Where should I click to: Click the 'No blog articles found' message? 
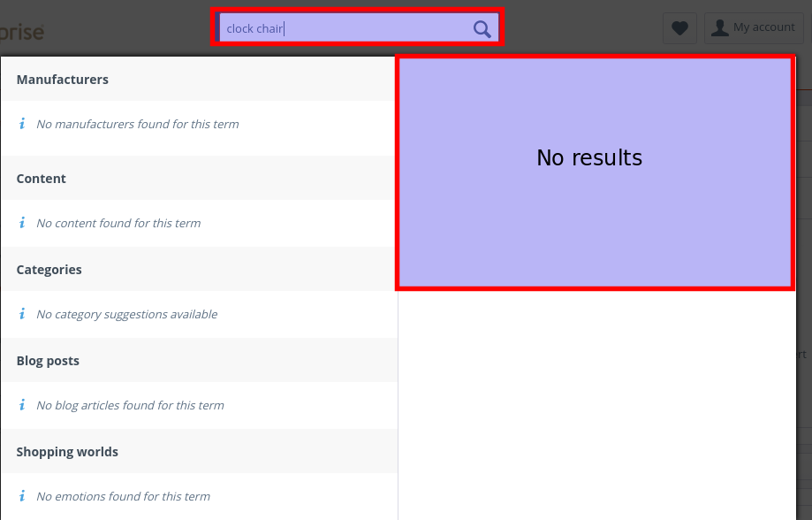click(130, 406)
